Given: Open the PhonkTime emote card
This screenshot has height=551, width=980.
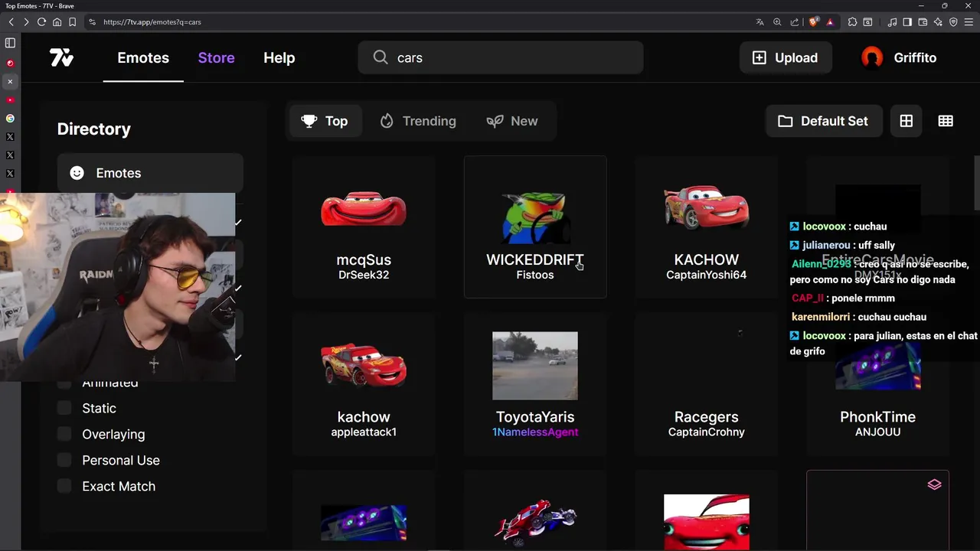Looking at the screenshot, I should click(x=877, y=384).
